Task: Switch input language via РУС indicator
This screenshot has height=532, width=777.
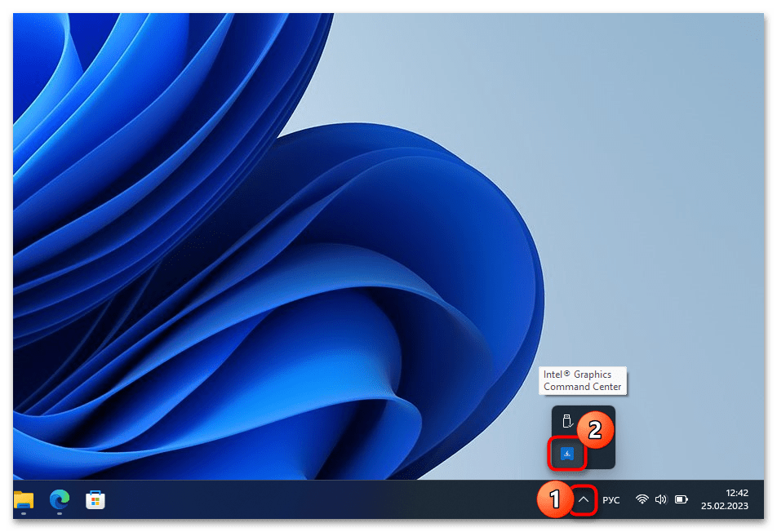Action: tap(611, 499)
